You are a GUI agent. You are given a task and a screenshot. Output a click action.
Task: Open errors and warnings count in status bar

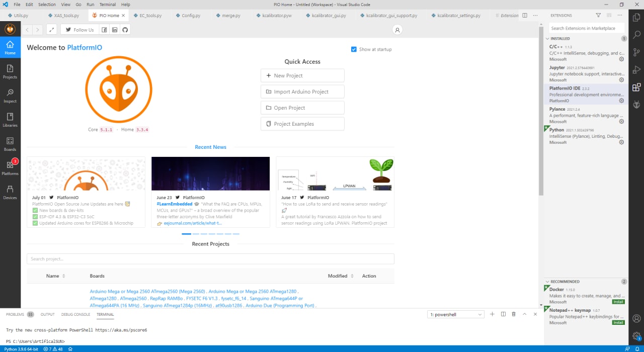coord(53,348)
